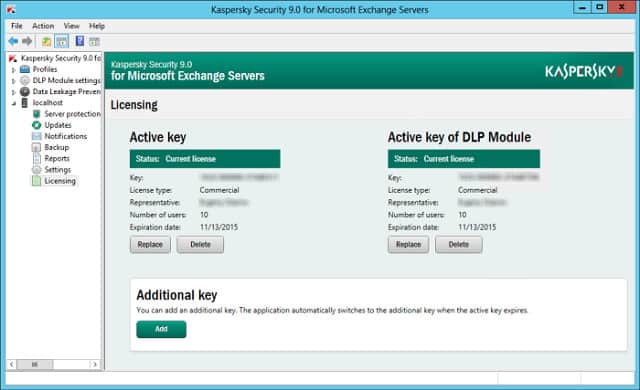Click the Back arrow toolbar icon
The width and height of the screenshot is (640, 390).
coord(13,41)
